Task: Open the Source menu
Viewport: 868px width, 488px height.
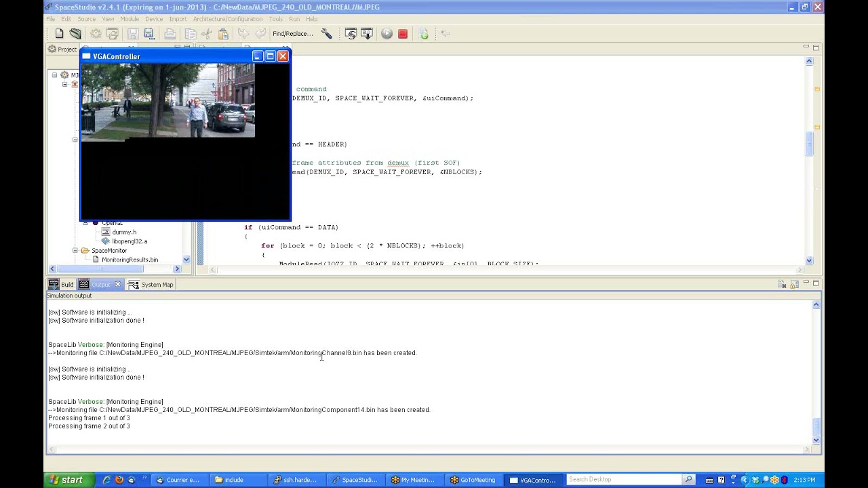Action: (87, 19)
